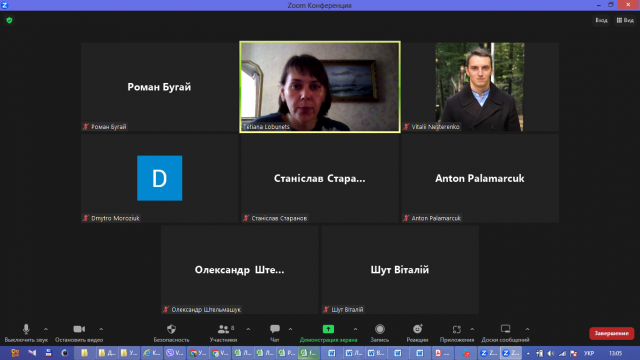This screenshot has width=640, height=360.
Task: Open the Apps icon in toolbar
Action: click(x=457, y=329)
